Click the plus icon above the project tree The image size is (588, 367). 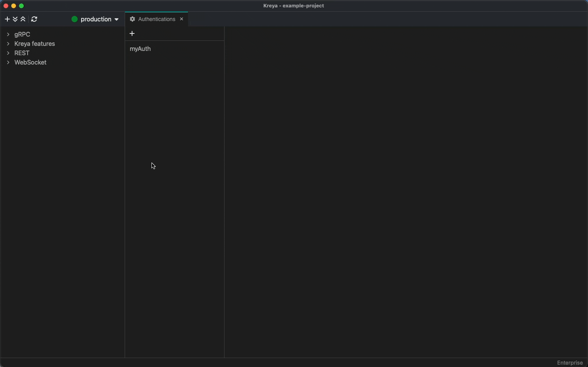click(7, 19)
